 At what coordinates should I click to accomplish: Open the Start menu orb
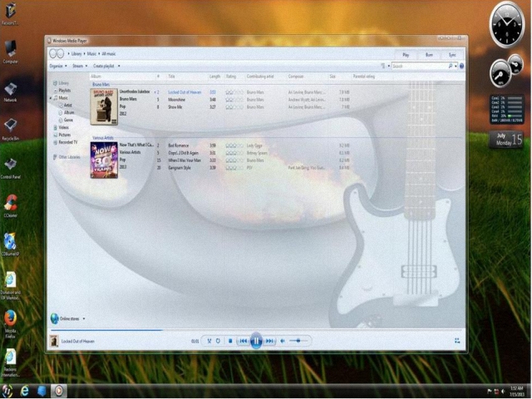click(x=7, y=391)
